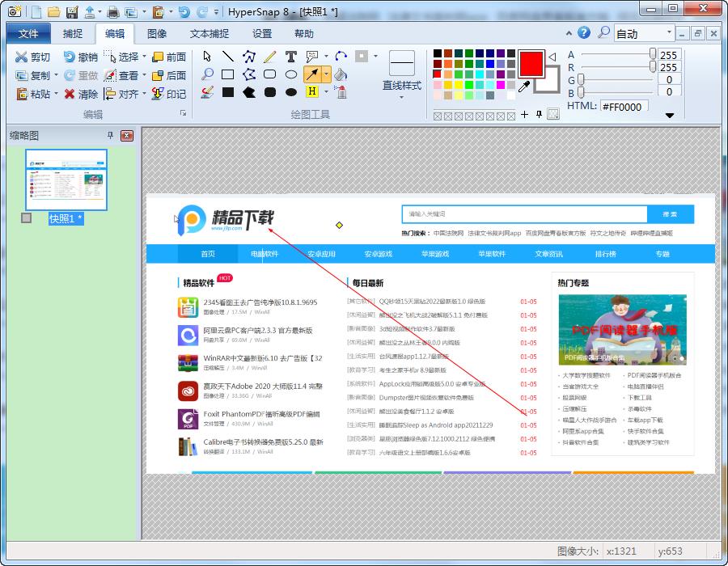Pick the yellow swatch in color palette
The height and width of the screenshot is (566, 728).
pyautogui.click(x=459, y=85)
